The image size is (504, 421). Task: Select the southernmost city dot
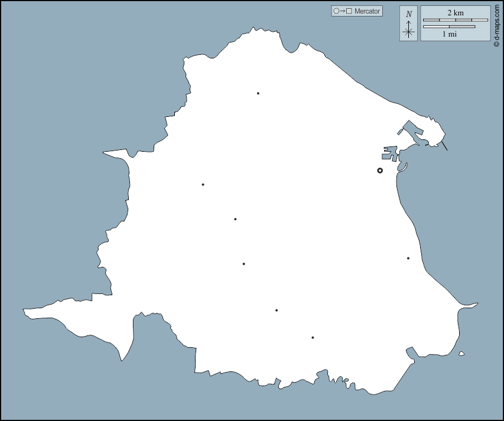tap(313, 338)
